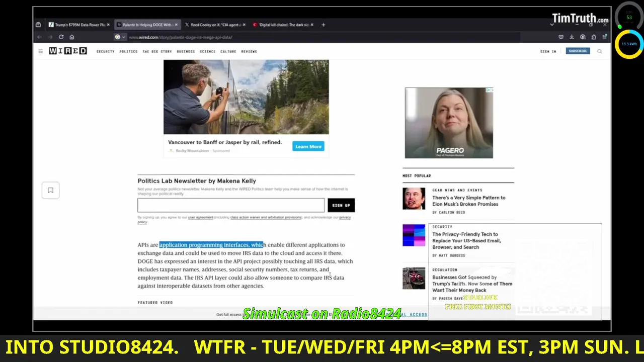644x362 pixels.
Task: Open the Elon Musk's Broken Promises article
Action: [469, 201]
